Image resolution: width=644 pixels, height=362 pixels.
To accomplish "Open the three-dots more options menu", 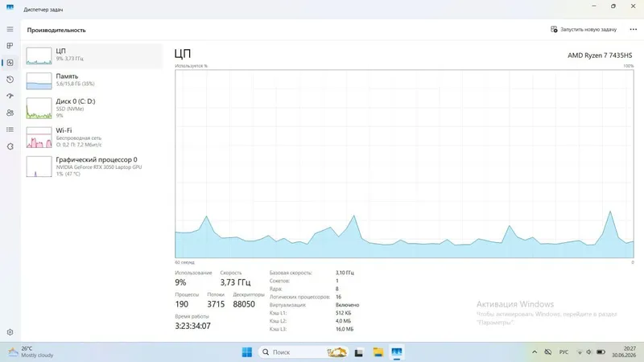I will pyautogui.click(x=633, y=30).
